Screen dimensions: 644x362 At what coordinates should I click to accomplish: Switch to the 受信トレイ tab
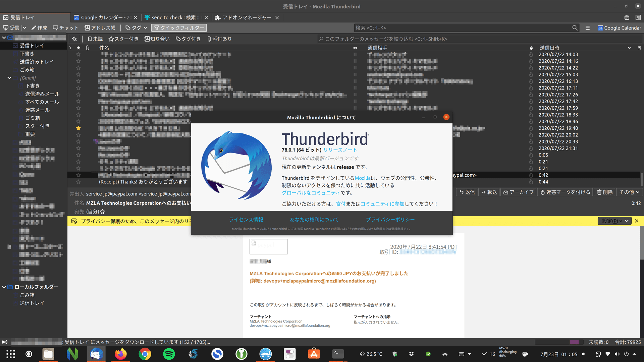[x=35, y=17]
